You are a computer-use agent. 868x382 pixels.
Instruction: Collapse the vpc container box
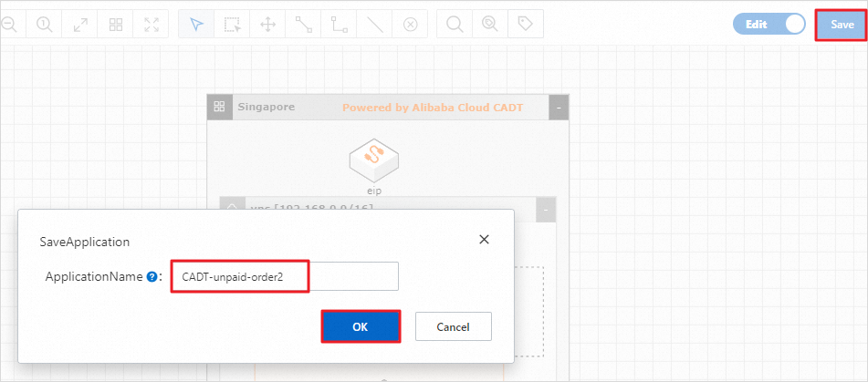pos(546,210)
